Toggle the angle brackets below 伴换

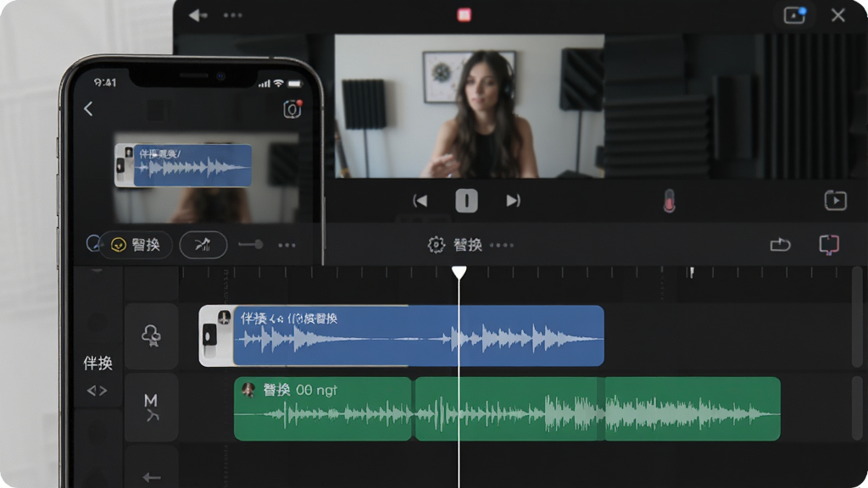coord(97,391)
